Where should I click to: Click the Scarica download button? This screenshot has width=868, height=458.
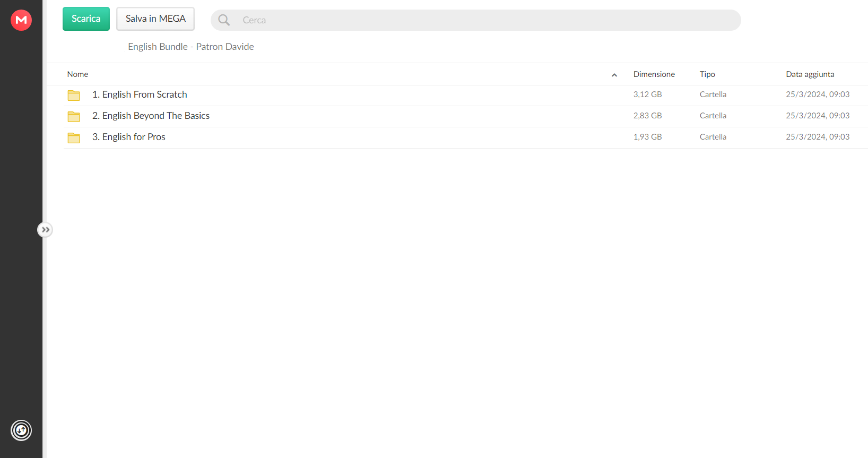(x=86, y=19)
